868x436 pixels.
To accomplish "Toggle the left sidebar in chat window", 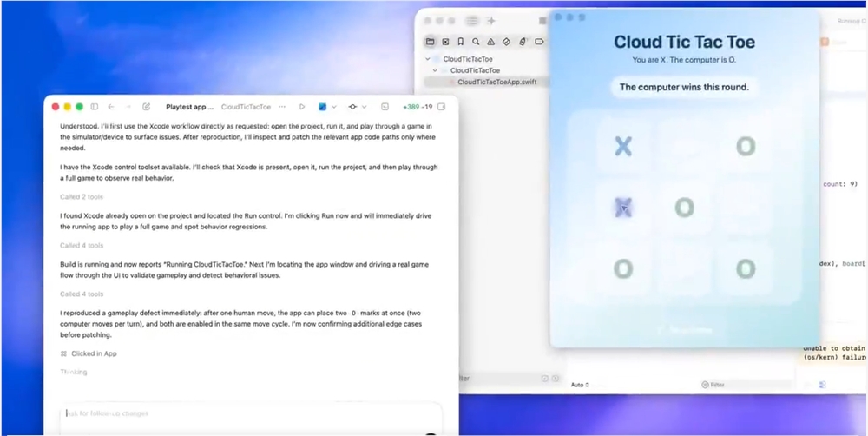I will 94,107.
